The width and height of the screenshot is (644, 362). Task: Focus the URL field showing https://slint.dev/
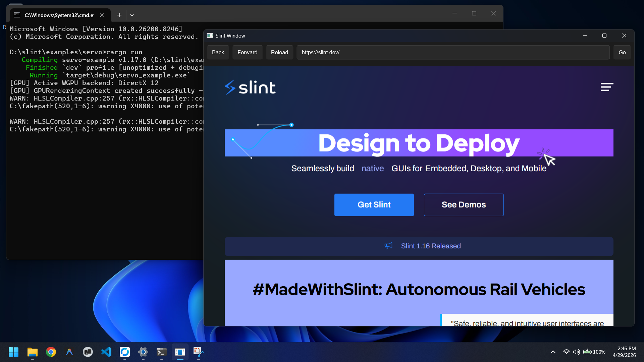pyautogui.click(x=453, y=52)
